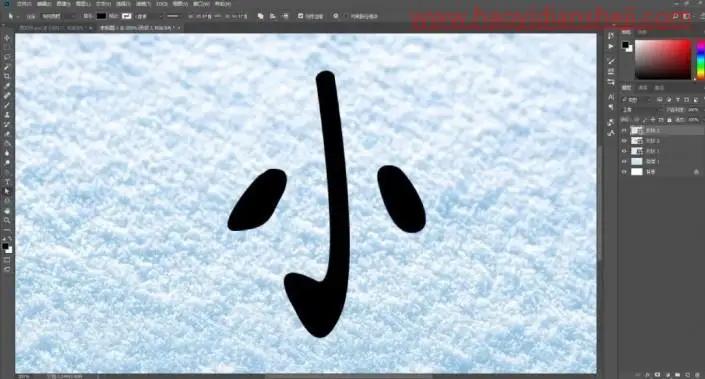Close the active document tab
Screen dimensions: 705x379
tap(179, 28)
